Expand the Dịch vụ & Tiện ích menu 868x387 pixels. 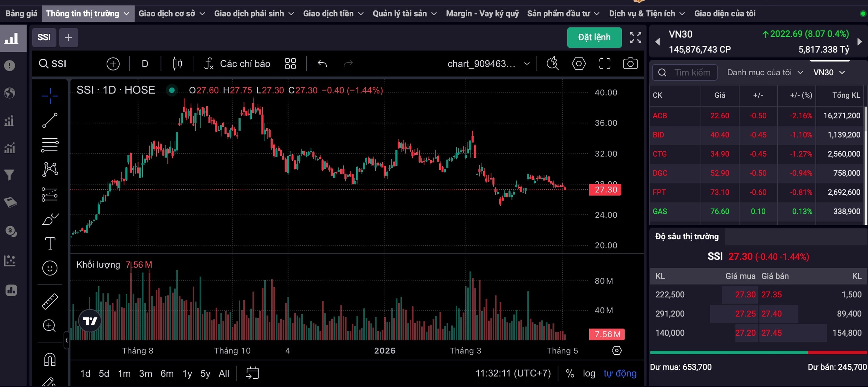point(647,14)
